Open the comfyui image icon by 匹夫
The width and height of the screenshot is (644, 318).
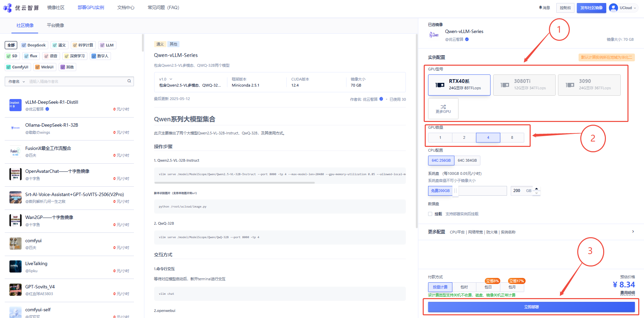16,244
